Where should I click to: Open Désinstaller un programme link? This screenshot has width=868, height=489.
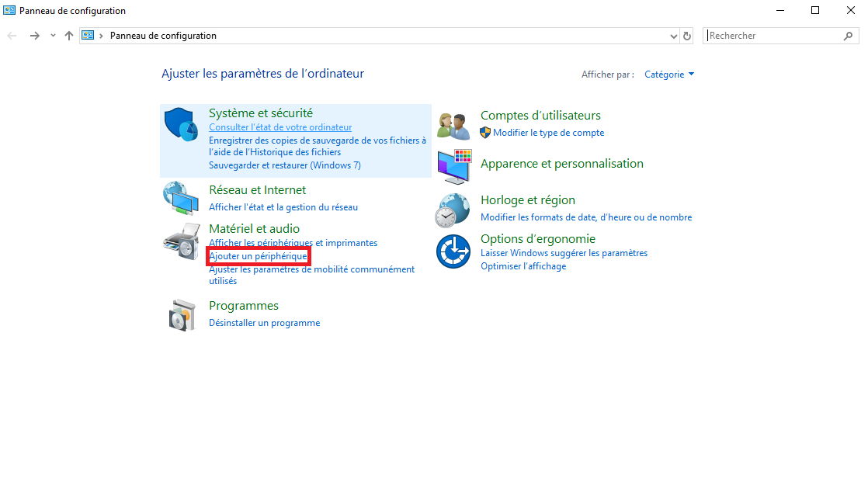tap(264, 323)
